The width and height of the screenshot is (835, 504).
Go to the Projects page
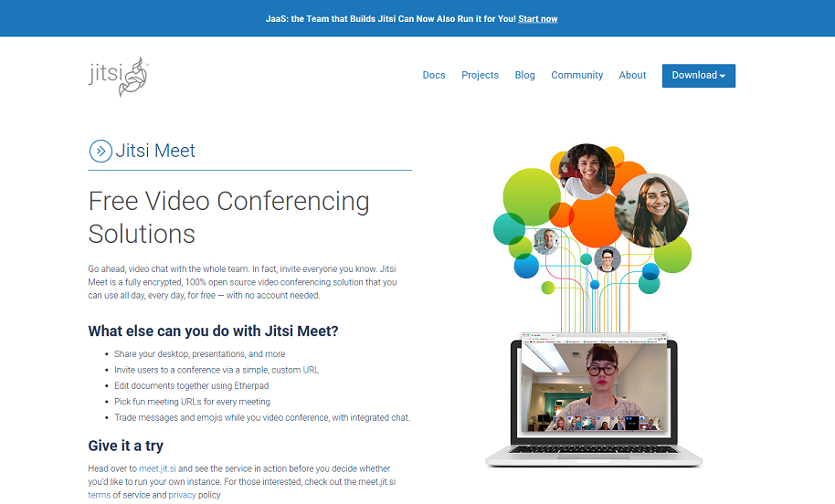(x=480, y=76)
